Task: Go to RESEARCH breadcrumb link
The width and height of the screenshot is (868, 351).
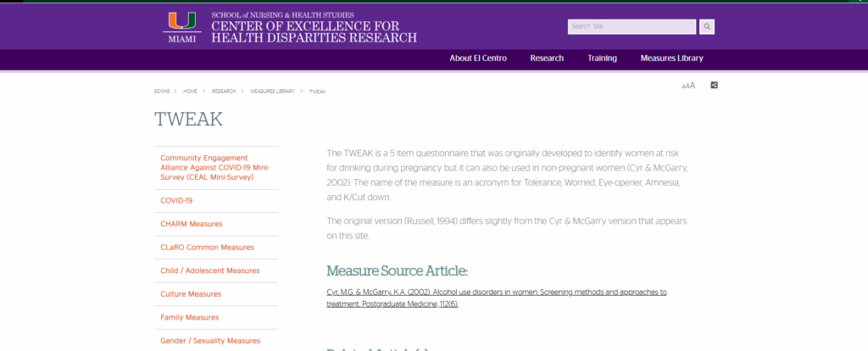Action: pyautogui.click(x=224, y=92)
